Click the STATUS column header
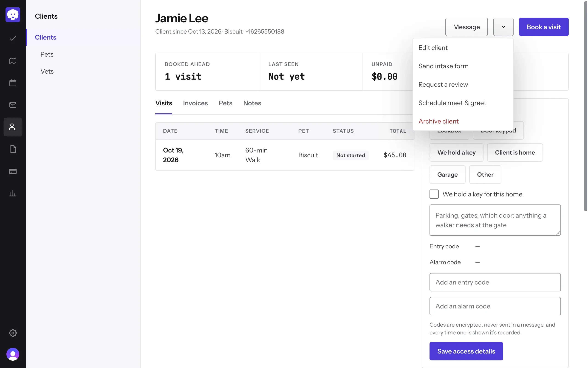This screenshot has width=588, height=368. (343, 131)
